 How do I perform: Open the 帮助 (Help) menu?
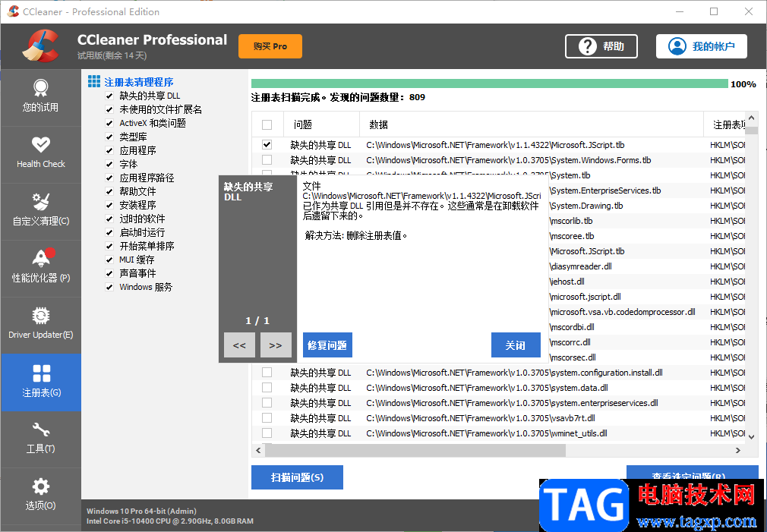[x=601, y=46]
